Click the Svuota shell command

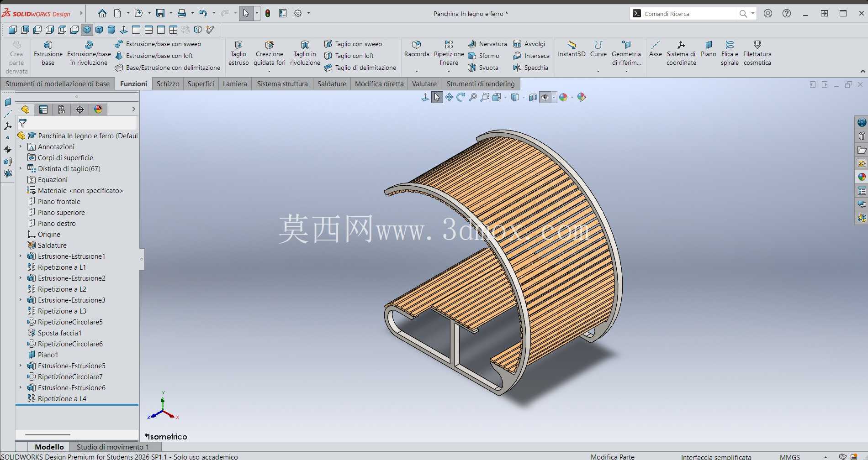(x=483, y=68)
